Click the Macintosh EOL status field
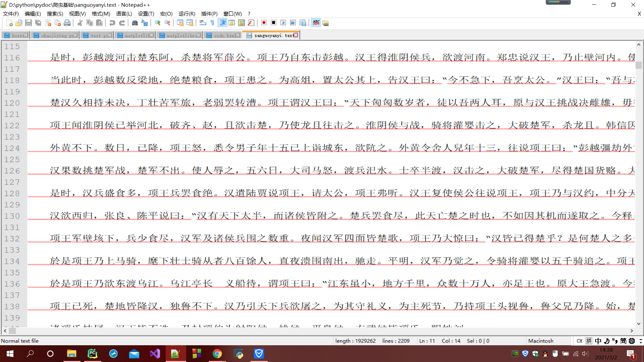Viewport: 644px width, 362px height. 541,341
